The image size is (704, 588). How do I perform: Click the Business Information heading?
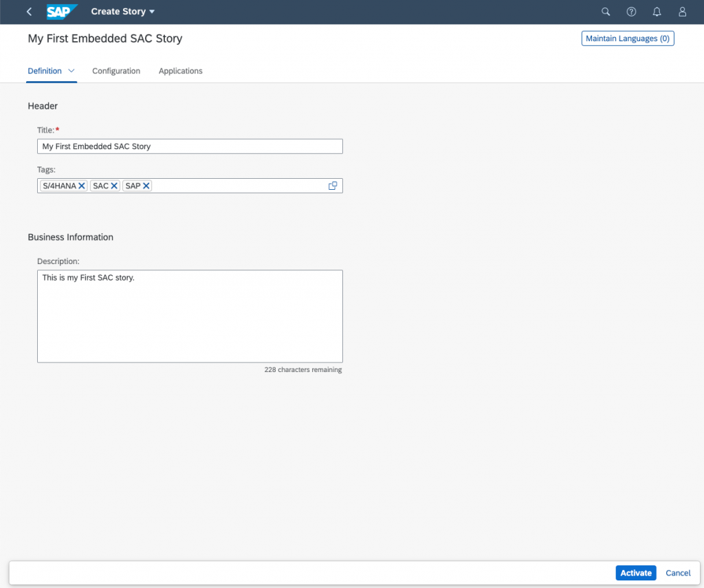click(x=71, y=237)
